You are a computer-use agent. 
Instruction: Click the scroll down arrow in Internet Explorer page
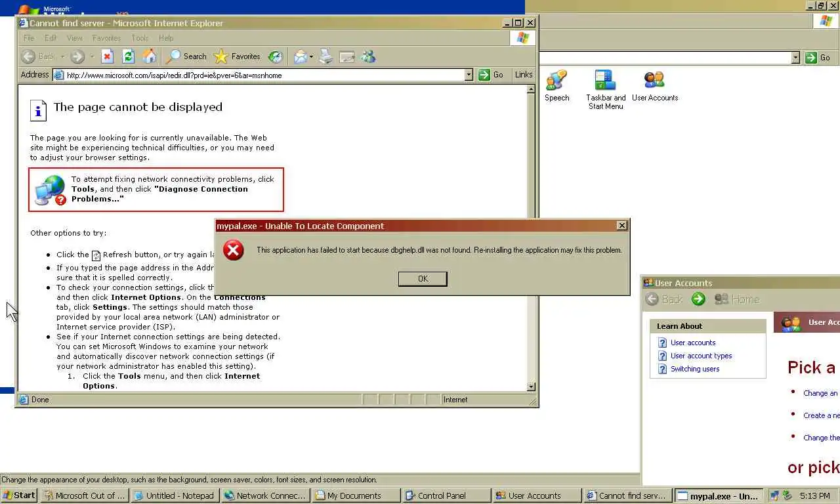531,387
